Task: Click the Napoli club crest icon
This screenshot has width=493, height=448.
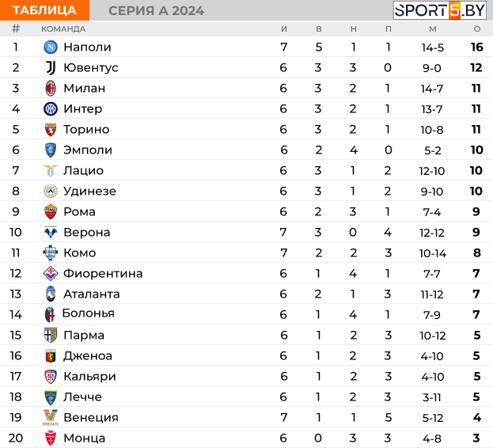Action: tap(51, 47)
